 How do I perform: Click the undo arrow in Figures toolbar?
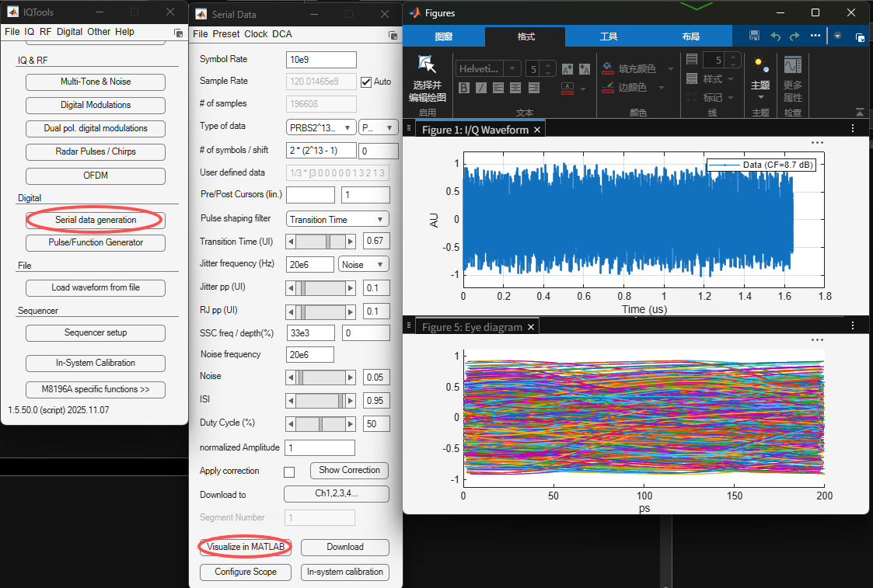coord(776,37)
